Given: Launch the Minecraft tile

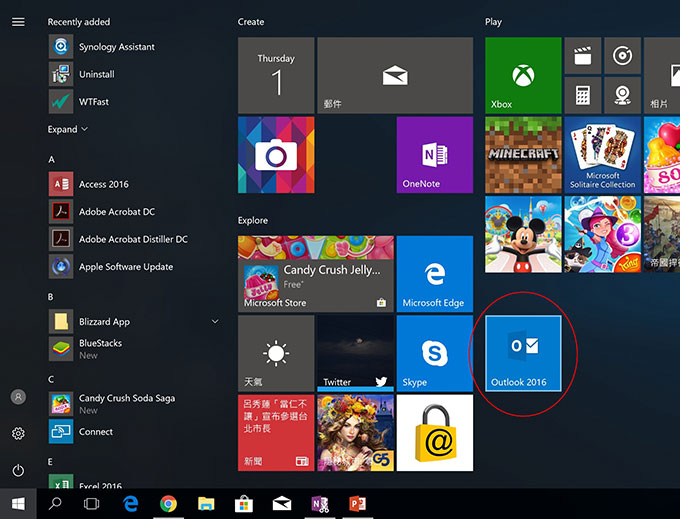Looking at the screenshot, I should pos(523,155).
